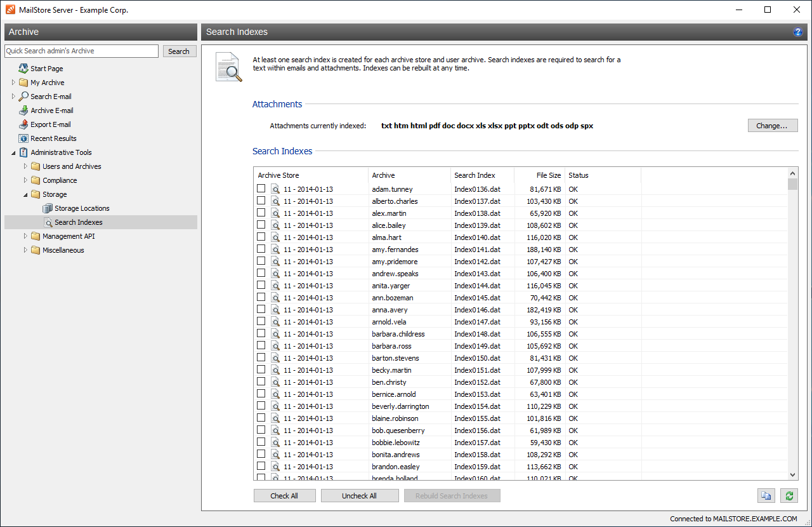The height and width of the screenshot is (527, 812).
Task: Click the Rebuild Search Indexes button
Action: coord(452,496)
